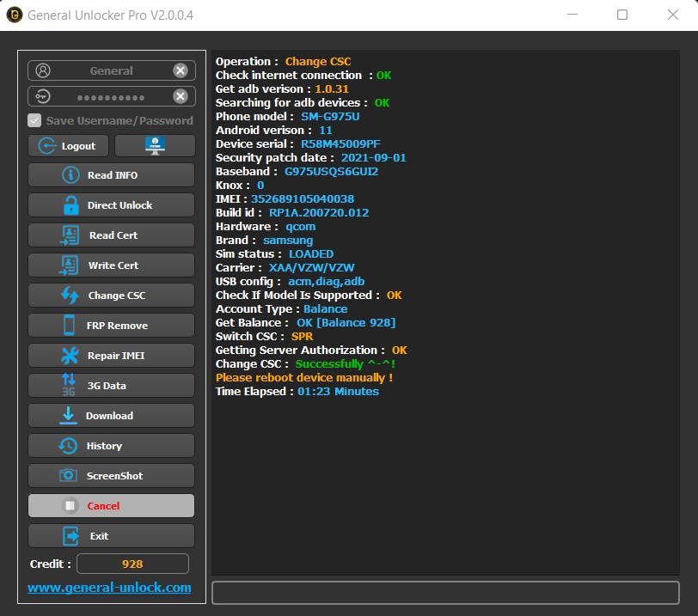
Task: Click the General username input field
Action: tap(111, 70)
